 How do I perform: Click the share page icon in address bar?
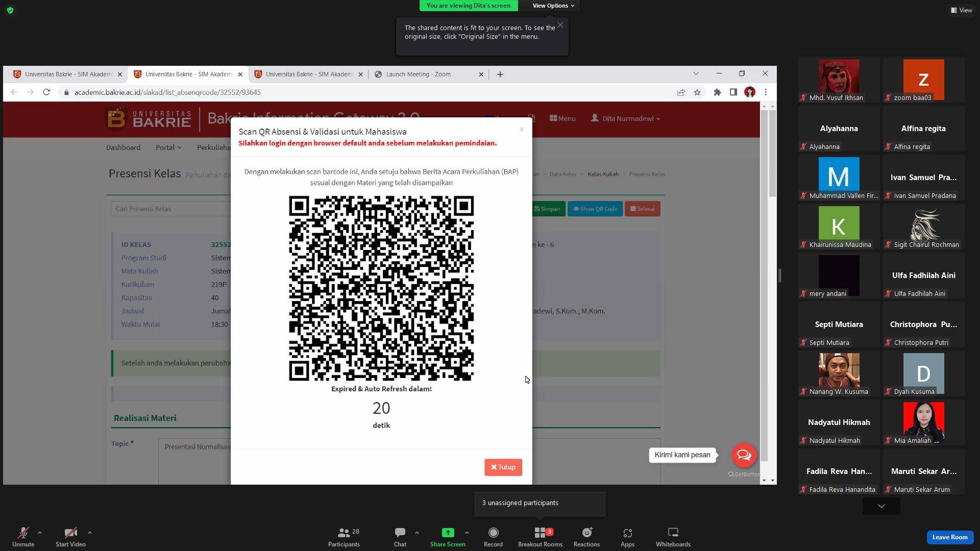tap(681, 92)
